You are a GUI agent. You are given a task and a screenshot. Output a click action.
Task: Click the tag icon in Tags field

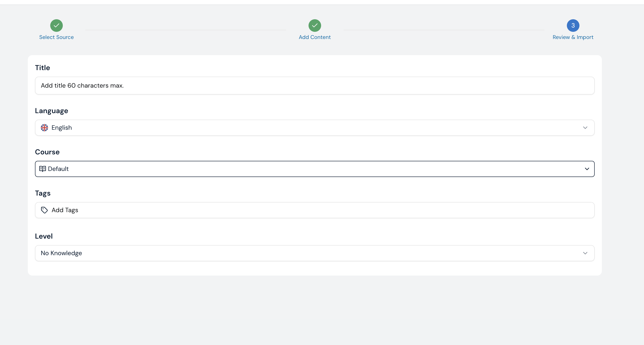tap(44, 210)
